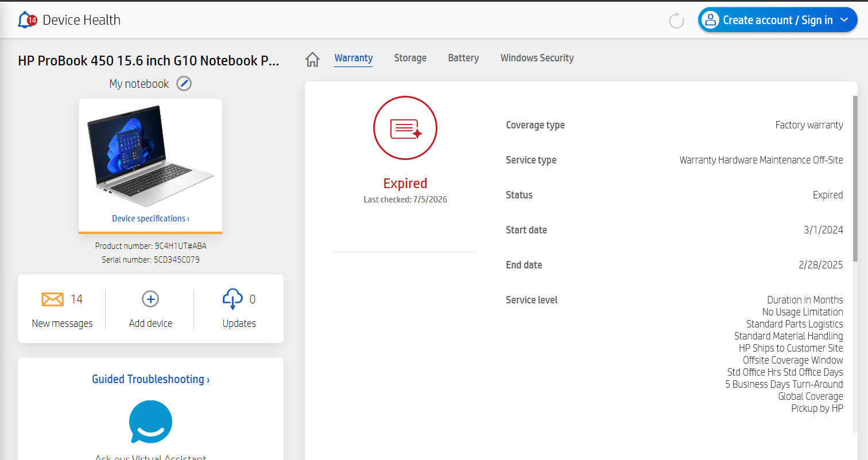Click the HP ProBook laptop thumbnail image

150,156
